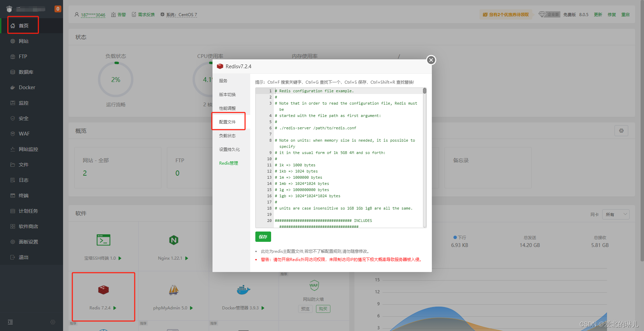The width and height of the screenshot is (644, 331).
Task: Close the Redis v7.2.4 dialog
Action: click(431, 60)
